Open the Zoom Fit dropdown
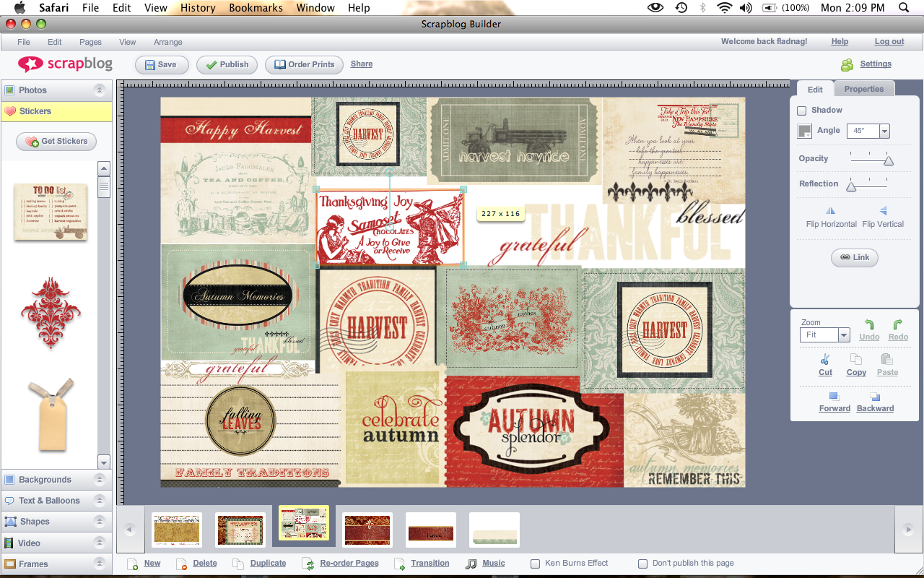Screen dimensions: 924x578 click(844, 335)
